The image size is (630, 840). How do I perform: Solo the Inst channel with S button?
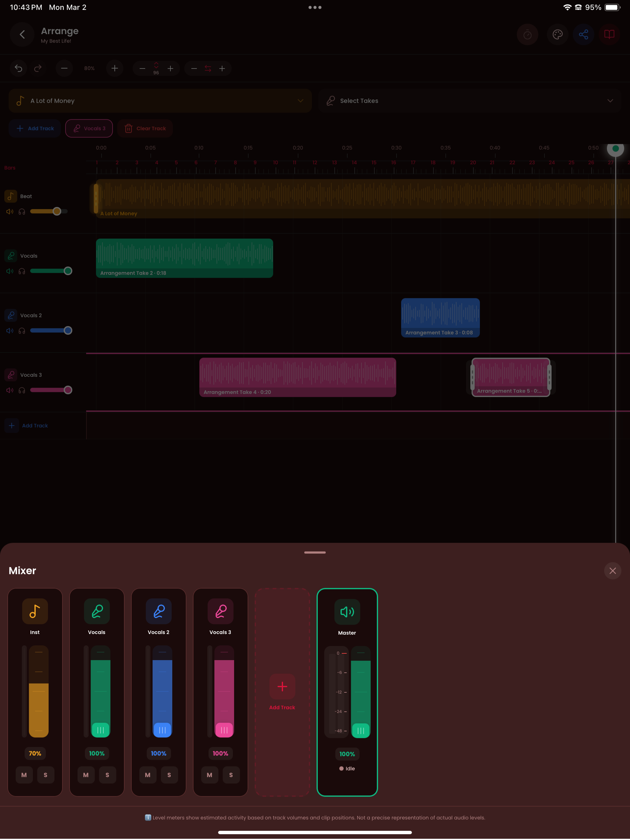46,775
